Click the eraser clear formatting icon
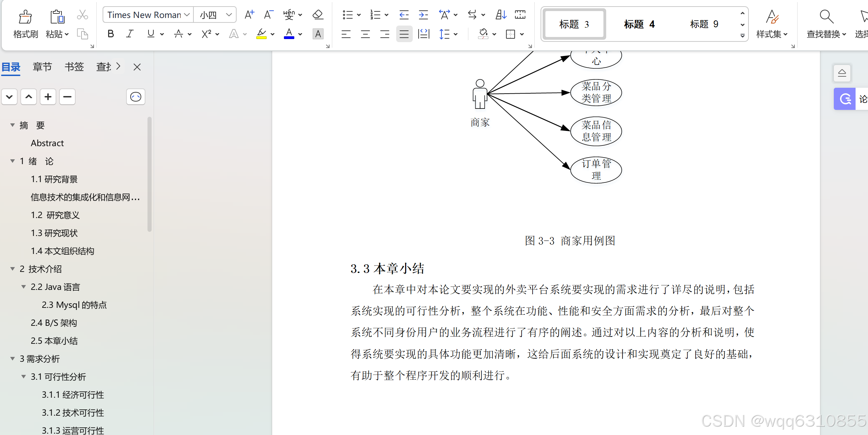 (317, 15)
